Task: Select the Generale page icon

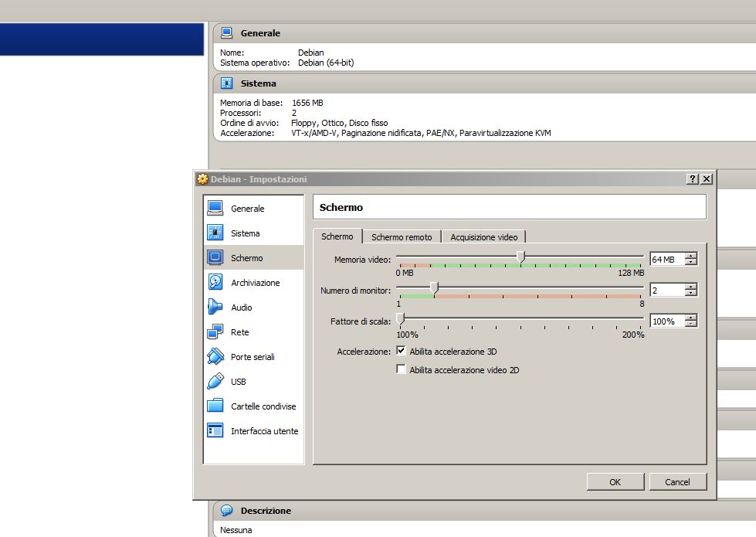Action: tap(216, 208)
